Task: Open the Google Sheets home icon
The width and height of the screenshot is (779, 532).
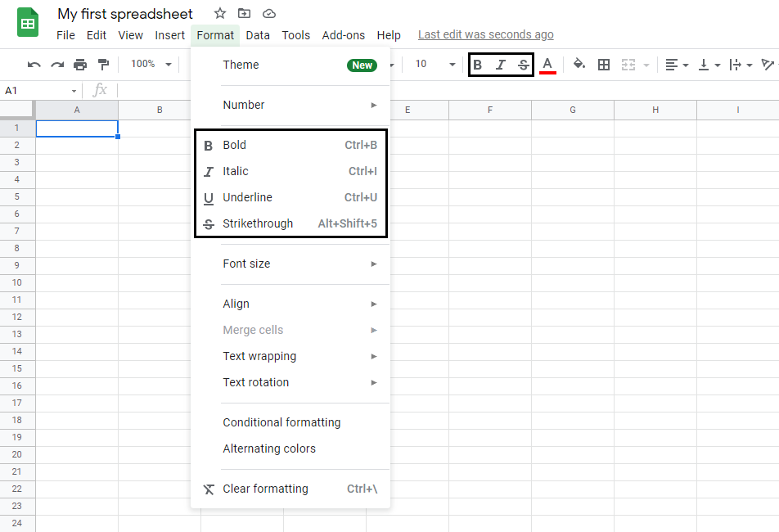Action: tap(28, 22)
